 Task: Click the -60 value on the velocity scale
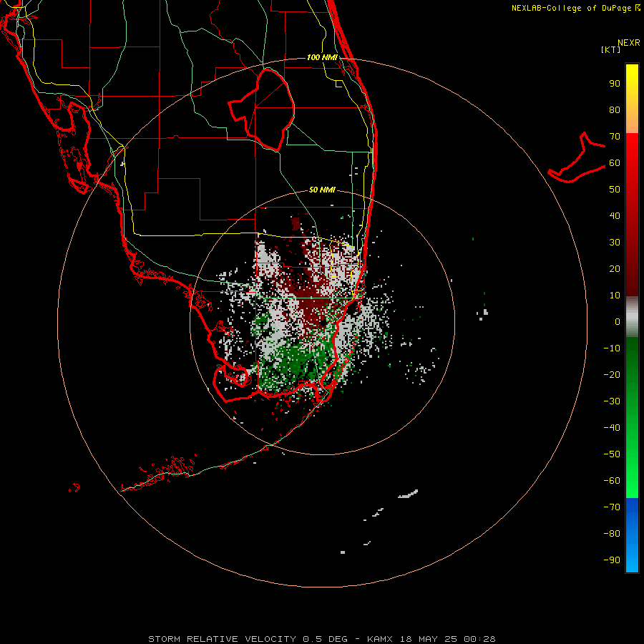612,481
